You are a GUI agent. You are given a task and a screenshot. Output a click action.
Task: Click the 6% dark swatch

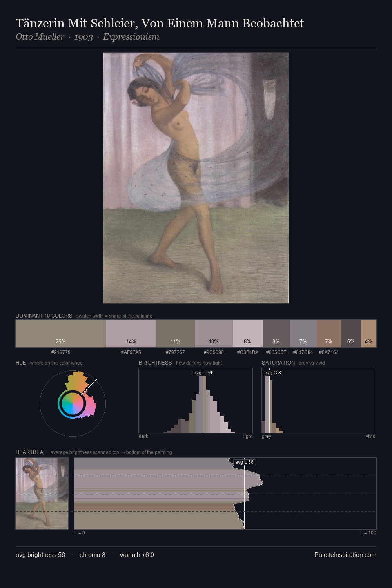[x=351, y=334]
